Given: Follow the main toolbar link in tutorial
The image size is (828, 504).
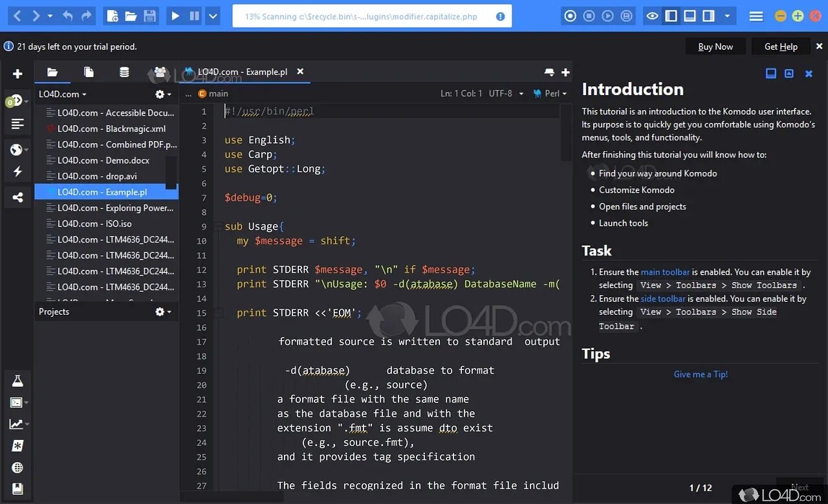Looking at the screenshot, I should click(666, 272).
